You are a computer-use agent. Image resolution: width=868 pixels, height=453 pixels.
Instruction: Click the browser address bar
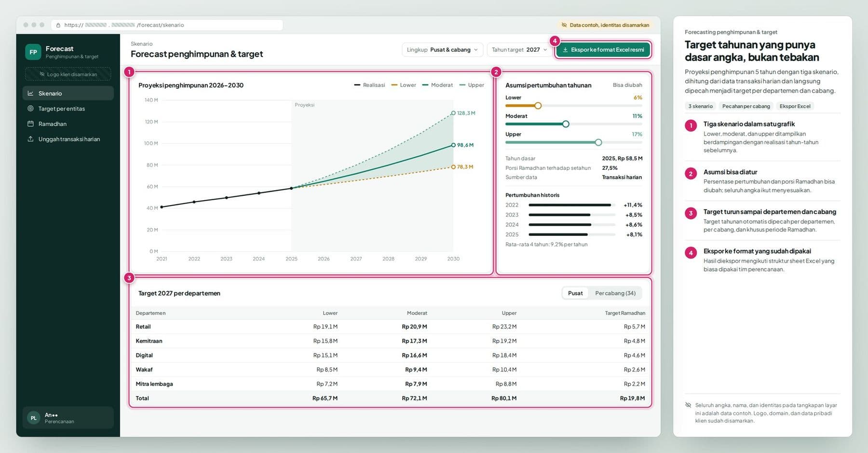(167, 25)
